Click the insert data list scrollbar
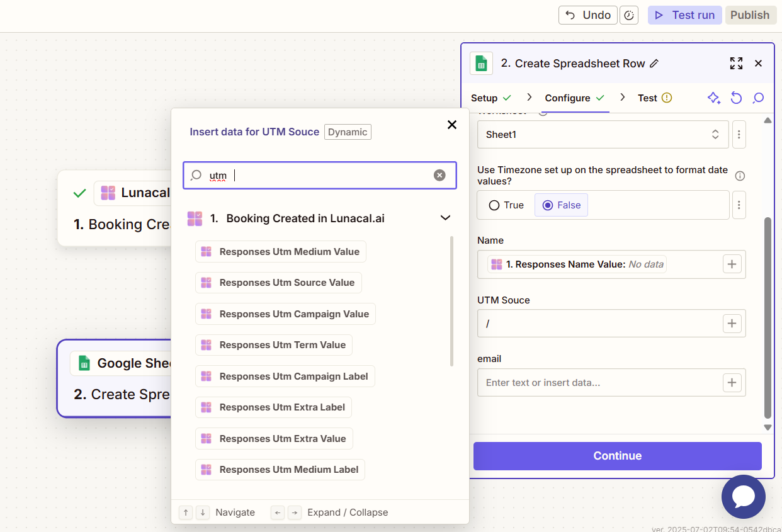This screenshot has width=782, height=532. click(451, 301)
